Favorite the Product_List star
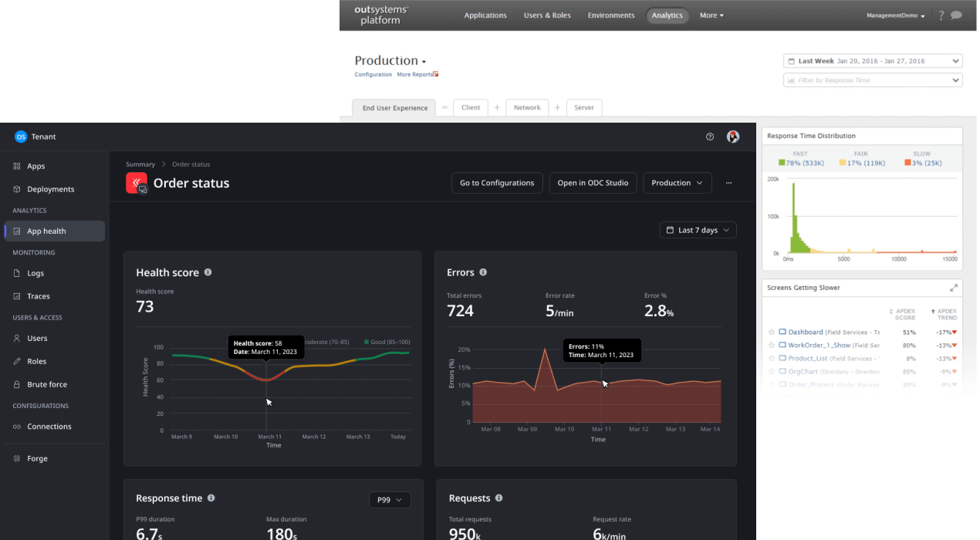The image size is (980, 540). click(771, 358)
